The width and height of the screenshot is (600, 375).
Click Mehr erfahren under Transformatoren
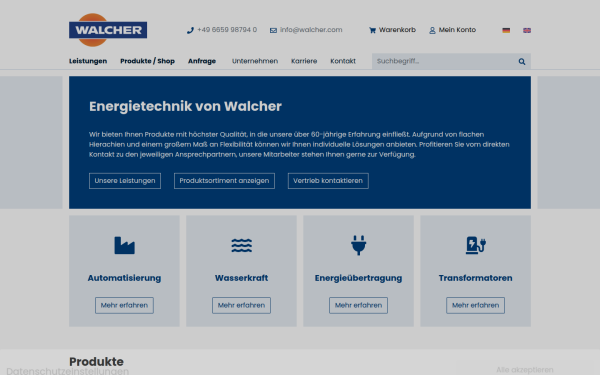click(476, 305)
